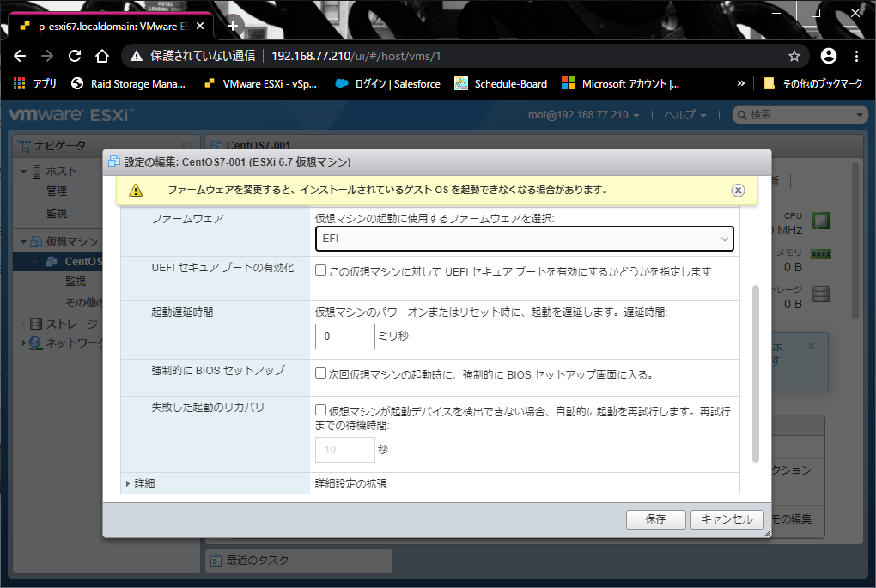Bookmark this page with the star
Screen dimensions: 876x588
[794, 56]
